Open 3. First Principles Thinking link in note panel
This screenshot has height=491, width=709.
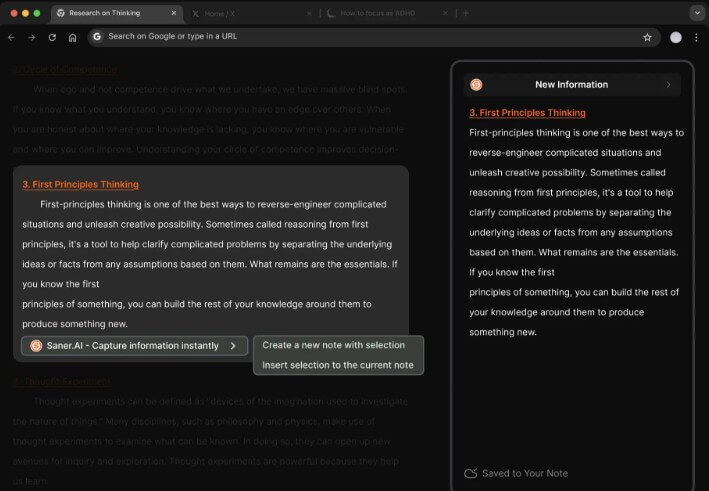pos(527,113)
